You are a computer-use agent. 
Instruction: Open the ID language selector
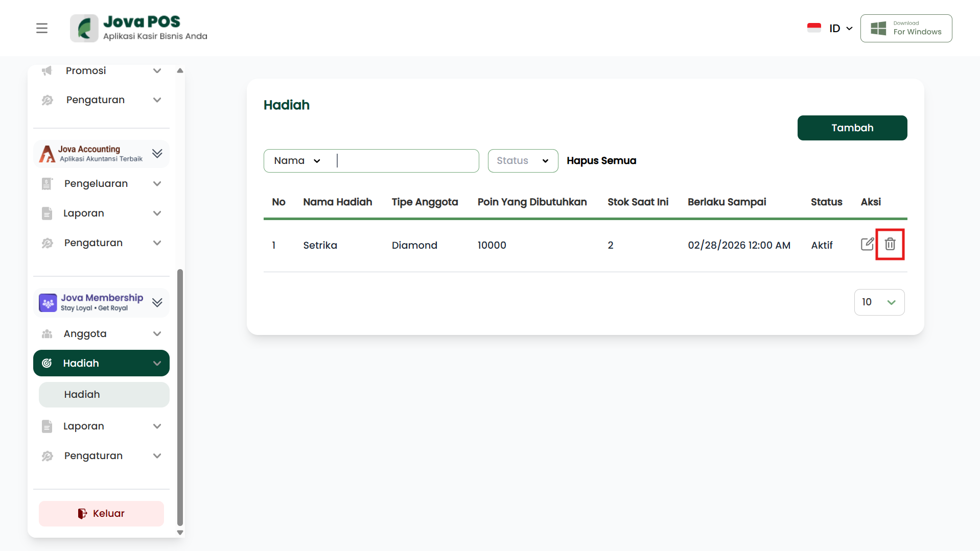pos(841,29)
